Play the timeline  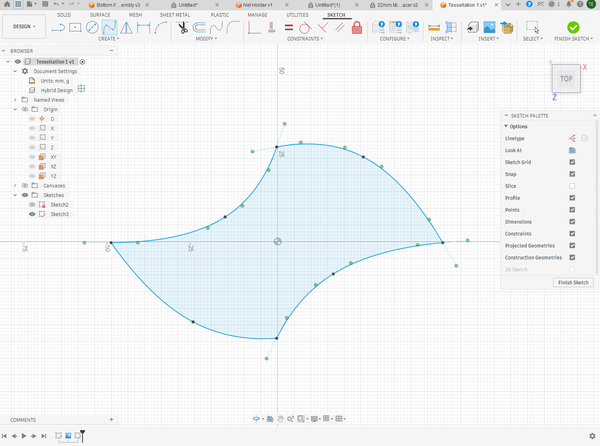[24, 436]
